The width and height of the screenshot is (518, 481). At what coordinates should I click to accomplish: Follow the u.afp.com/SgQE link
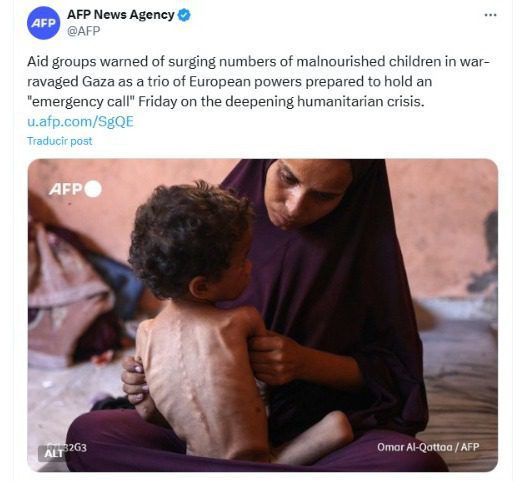[80, 121]
